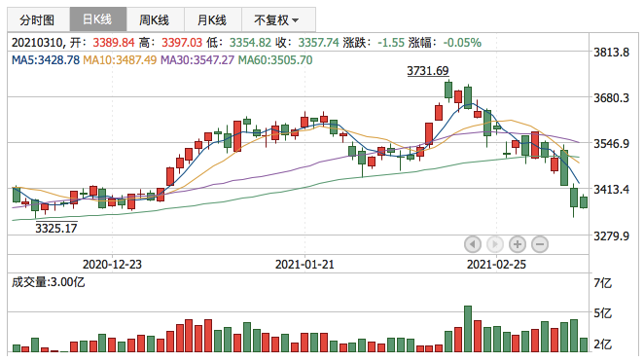Expand the 不复权 dropdown
Image resolution: width=644 pixels, height=362 pixels.
[278, 19]
